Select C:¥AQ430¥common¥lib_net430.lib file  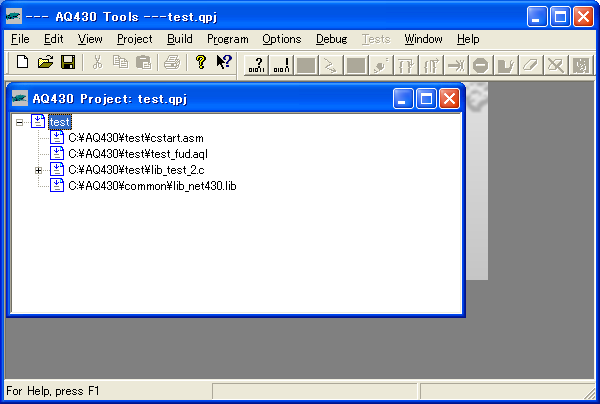152,186
